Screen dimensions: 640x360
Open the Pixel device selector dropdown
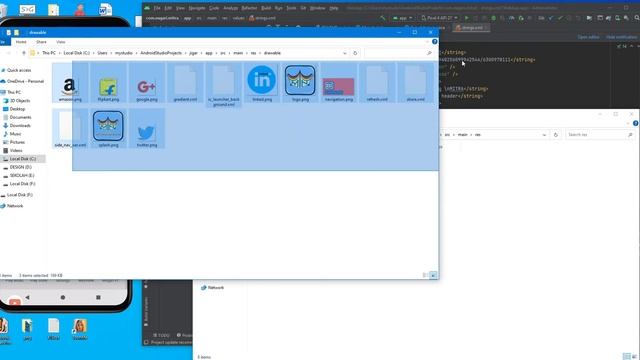(439, 18)
